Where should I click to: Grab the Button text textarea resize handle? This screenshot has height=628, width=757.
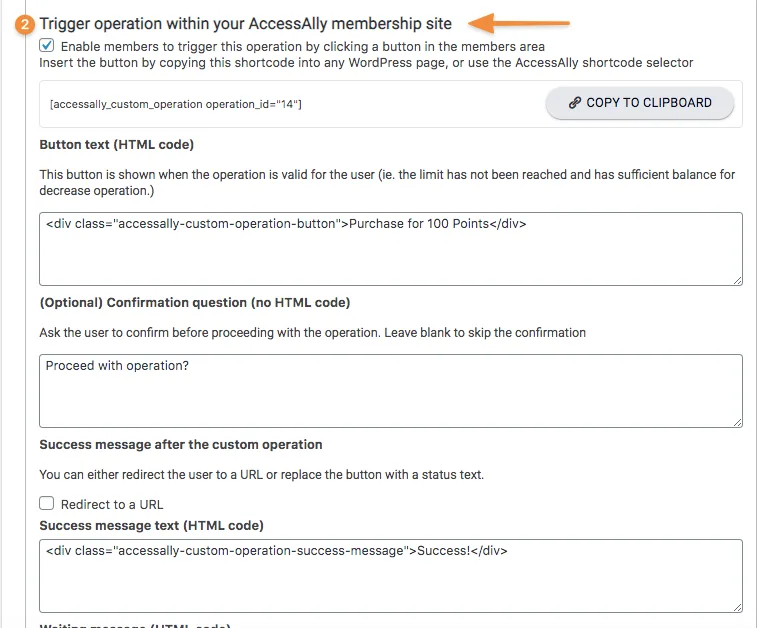[737, 280]
